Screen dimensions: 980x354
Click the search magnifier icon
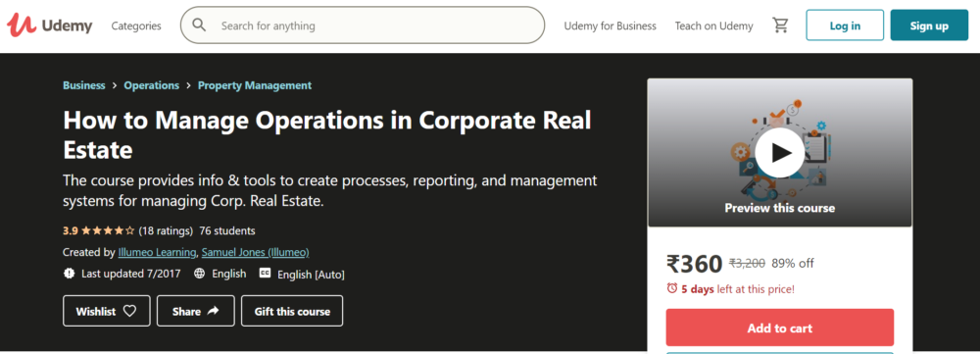click(x=199, y=25)
